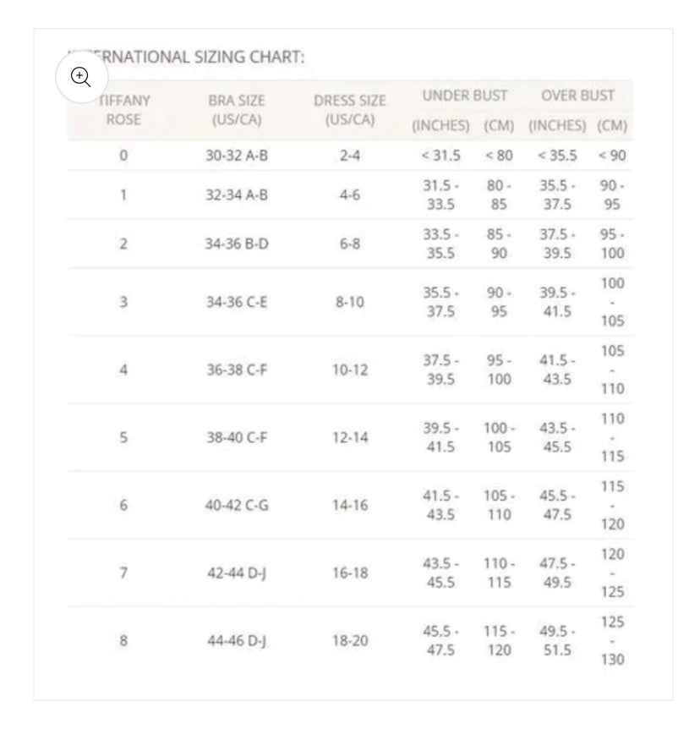Select the 44-46 D-J bra size cell

(x=237, y=640)
